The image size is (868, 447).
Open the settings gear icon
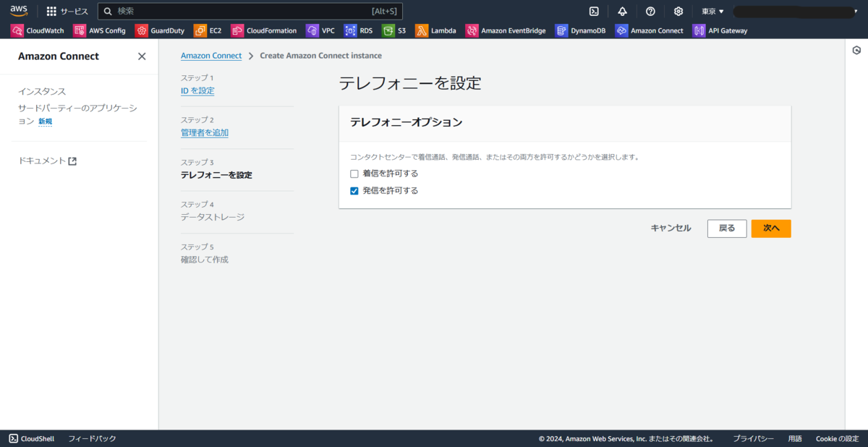[678, 11]
